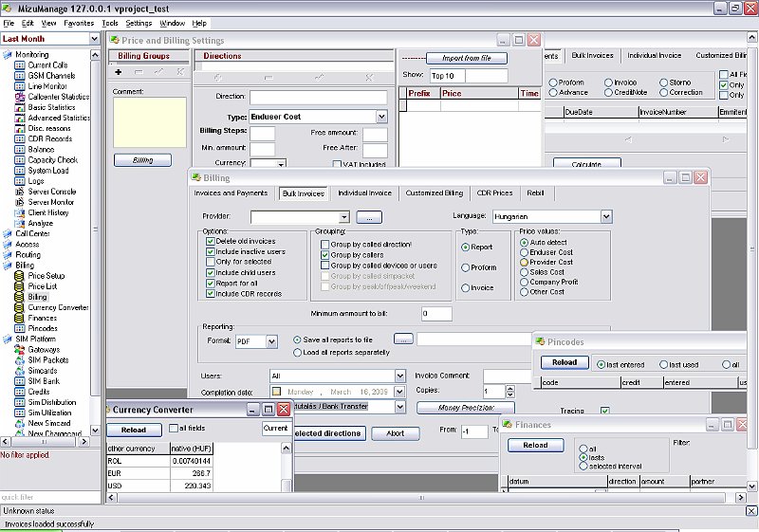
Task: Click Import from file button
Action: (467, 59)
